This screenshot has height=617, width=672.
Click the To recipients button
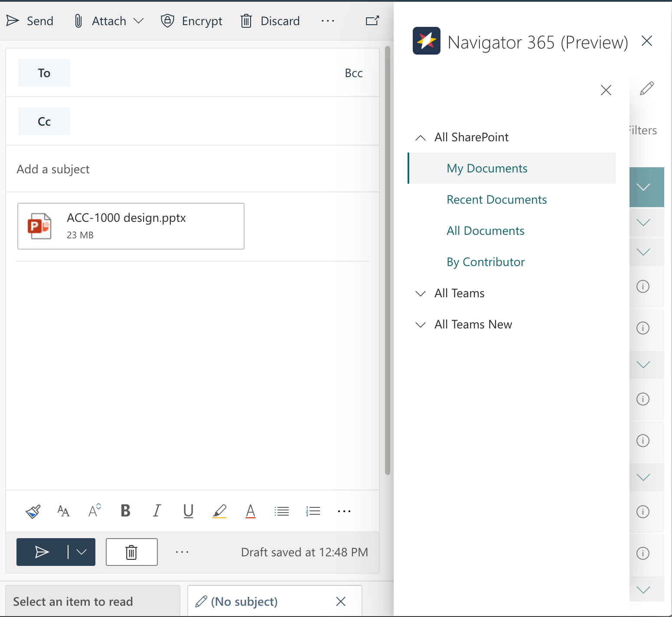[x=44, y=73]
